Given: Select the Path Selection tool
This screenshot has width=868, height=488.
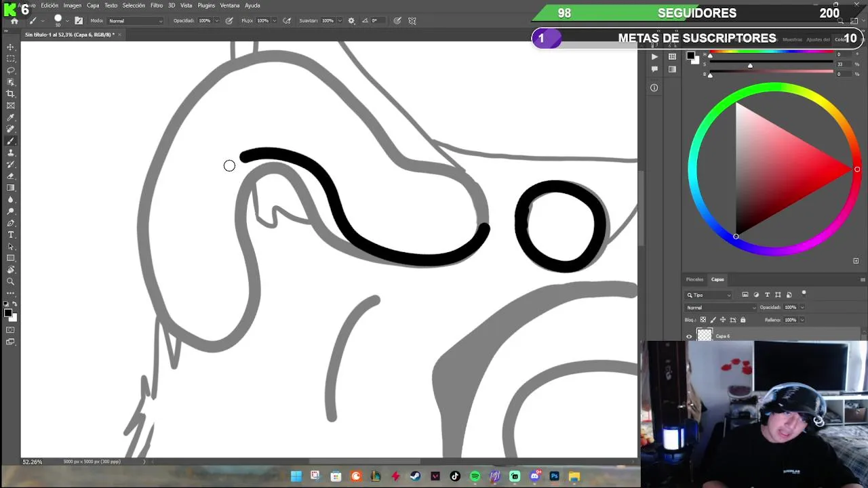Looking at the screenshot, I should click(11, 247).
